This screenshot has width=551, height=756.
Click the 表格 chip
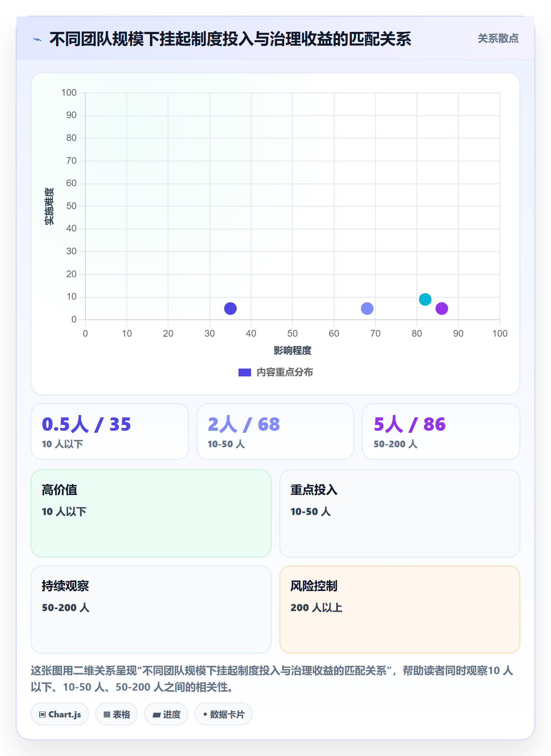pyautogui.click(x=116, y=714)
